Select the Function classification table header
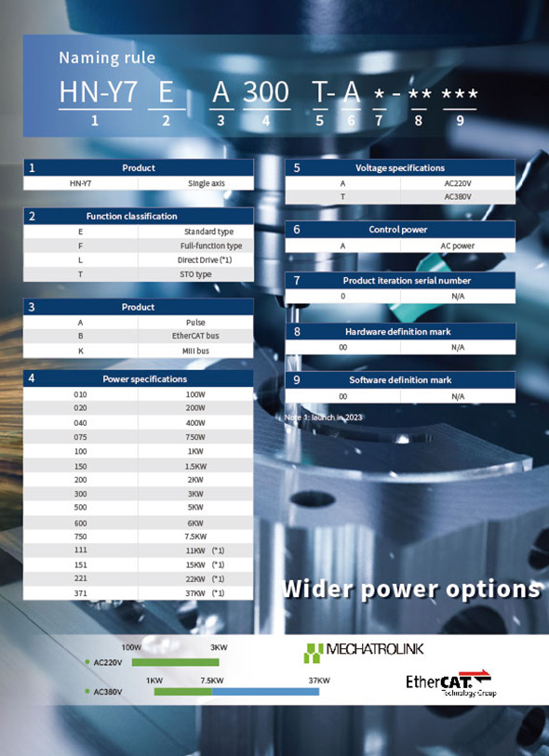 [x=139, y=216]
